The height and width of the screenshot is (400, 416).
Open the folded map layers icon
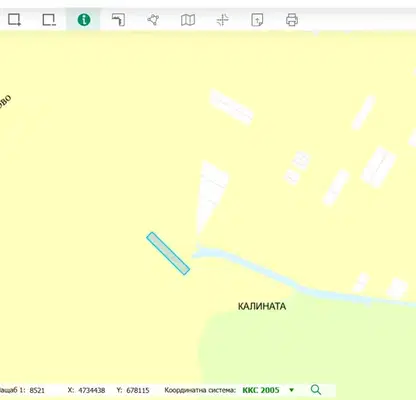click(x=188, y=20)
